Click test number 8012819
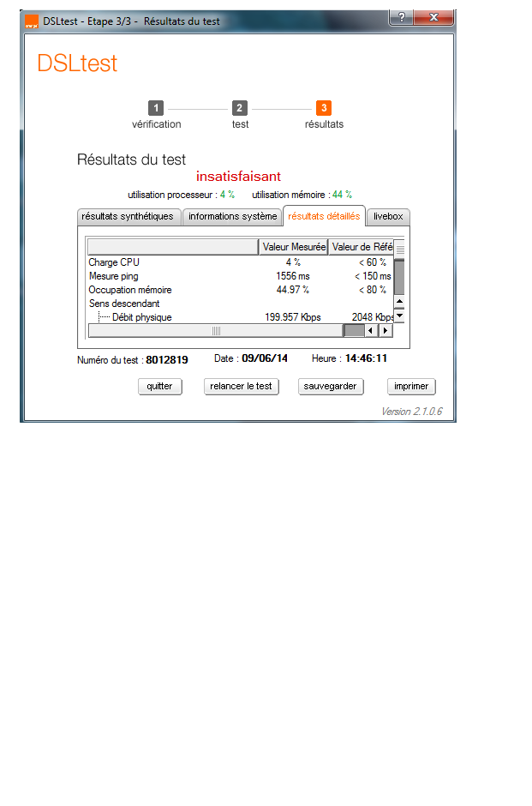532x806 pixels. pos(167,360)
